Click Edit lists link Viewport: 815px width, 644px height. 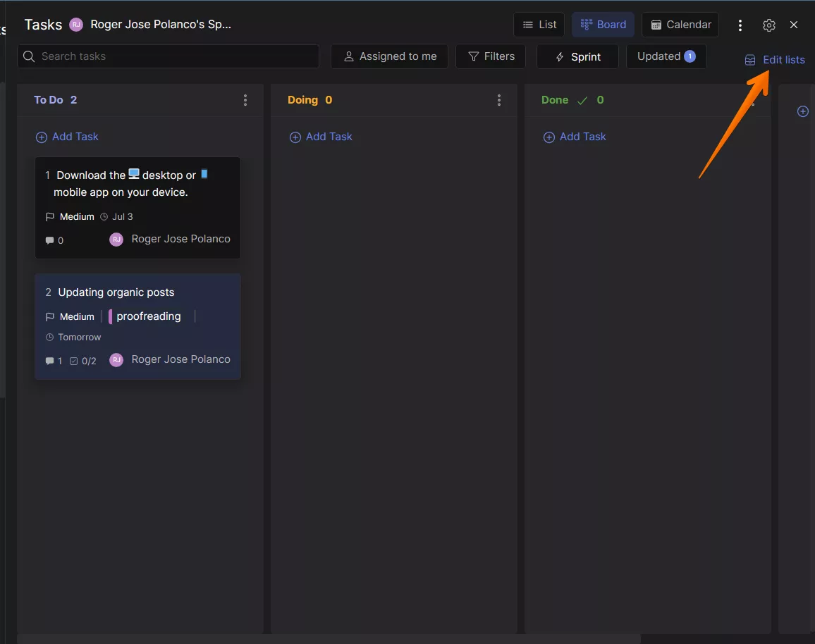tap(783, 60)
